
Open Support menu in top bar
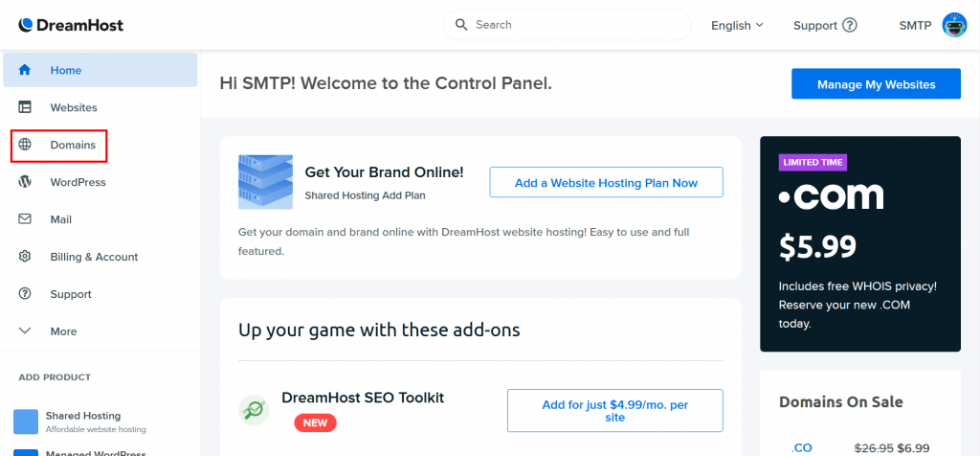point(825,26)
